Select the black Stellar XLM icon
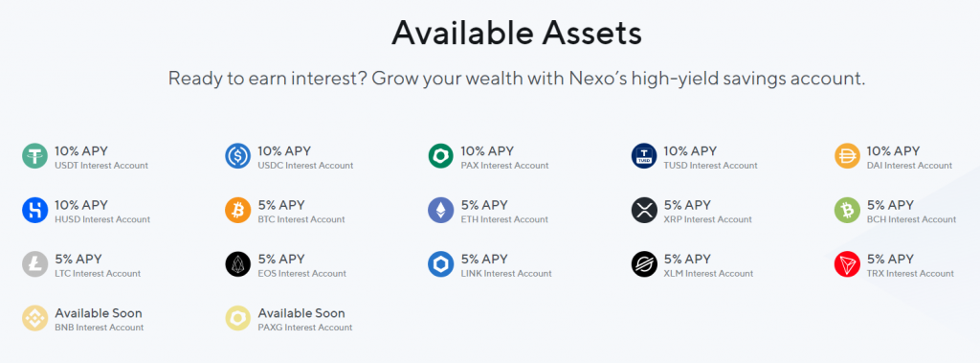The width and height of the screenshot is (980, 363). pyautogui.click(x=644, y=264)
